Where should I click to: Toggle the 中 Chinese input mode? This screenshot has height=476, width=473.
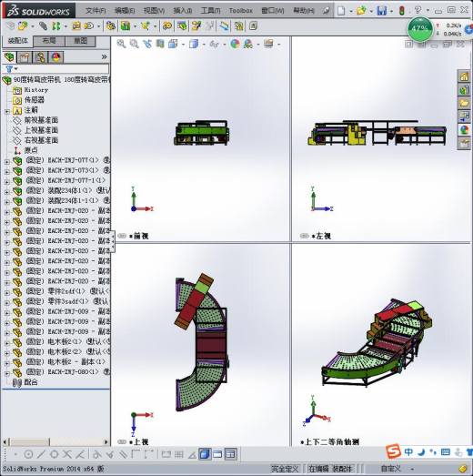pyautogui.click(x=408, y=452)
